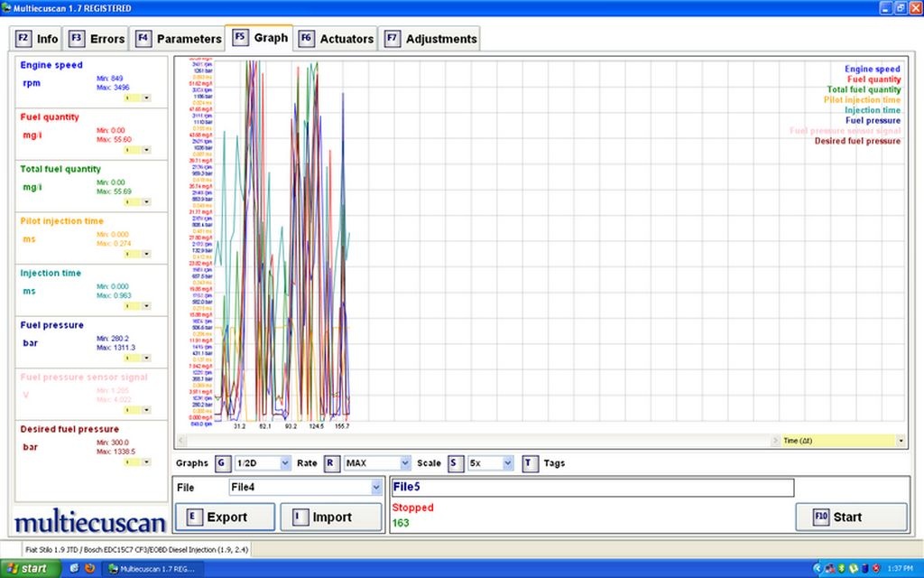Screen dimensions: 924x578
Task: Click the S key icon beside Scale
Action: tap(455, 463)
